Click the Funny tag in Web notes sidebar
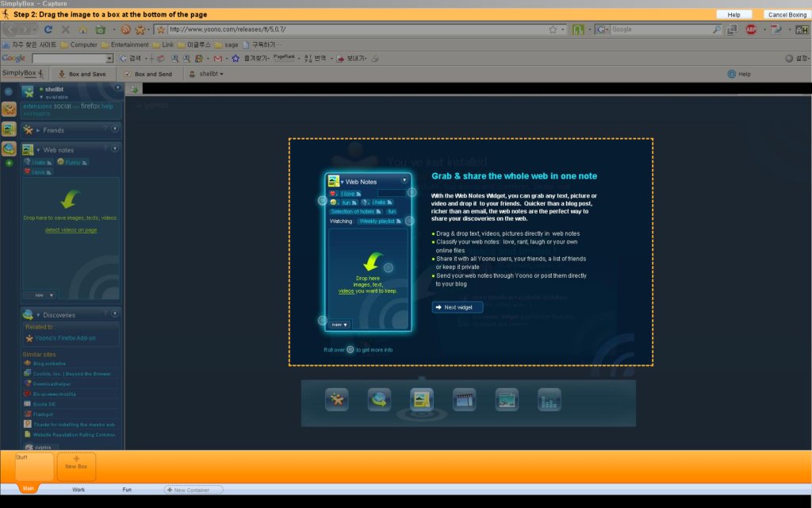This screenshot has width=812, height=508. (x=72, y=163)
